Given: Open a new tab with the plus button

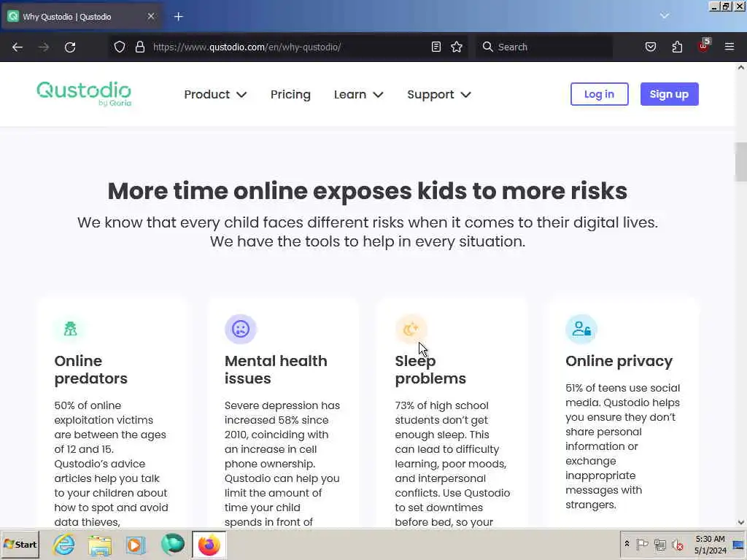Looking at the screenshot, I should [x=178, y=17].
